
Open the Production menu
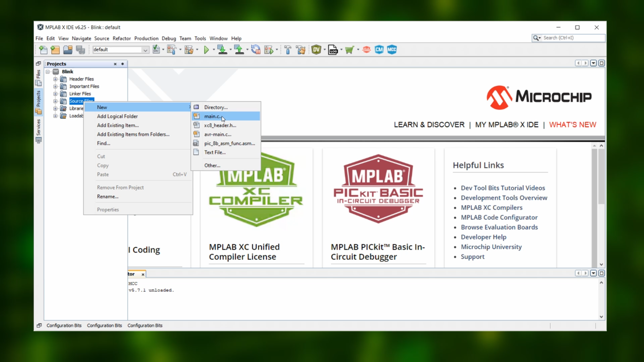point(146,38)
